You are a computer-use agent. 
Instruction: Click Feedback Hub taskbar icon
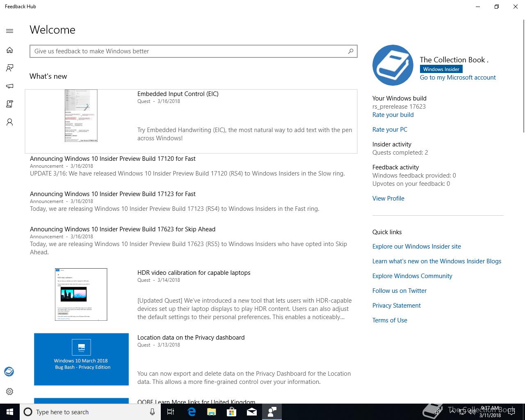point(272,412)
